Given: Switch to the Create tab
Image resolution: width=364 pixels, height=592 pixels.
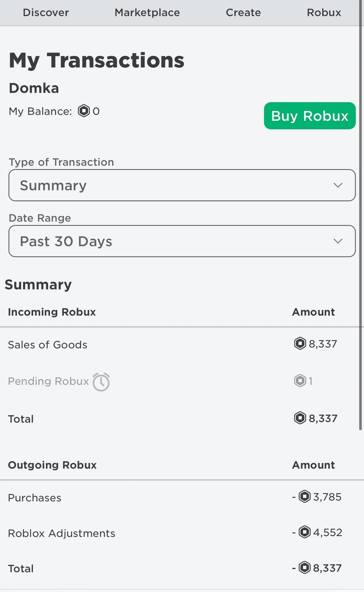Looking at the screenshot, I should [243, 13].
